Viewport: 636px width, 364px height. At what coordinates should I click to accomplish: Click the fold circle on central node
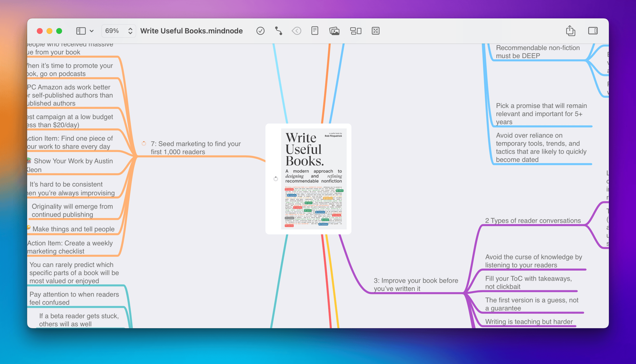point(276,179)
